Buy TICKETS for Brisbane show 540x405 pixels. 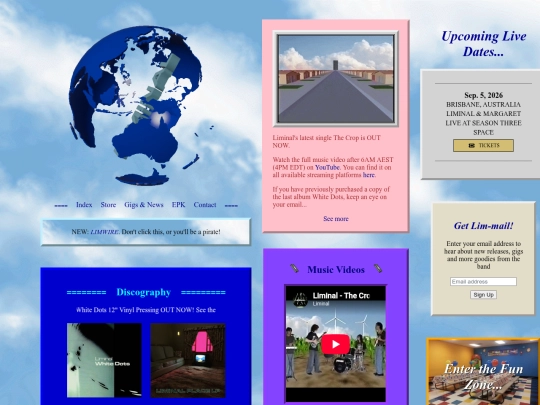483,145
